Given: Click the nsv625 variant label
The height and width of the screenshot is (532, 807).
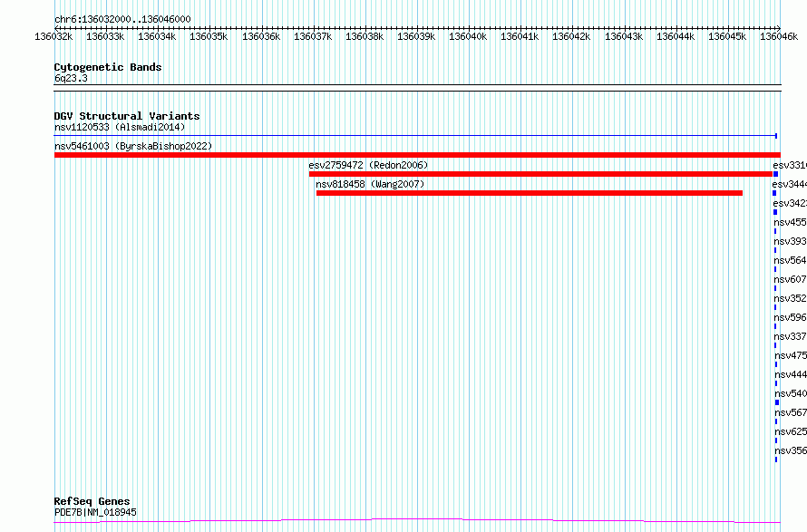Looking at the screenshot, I should pos(791,431).
